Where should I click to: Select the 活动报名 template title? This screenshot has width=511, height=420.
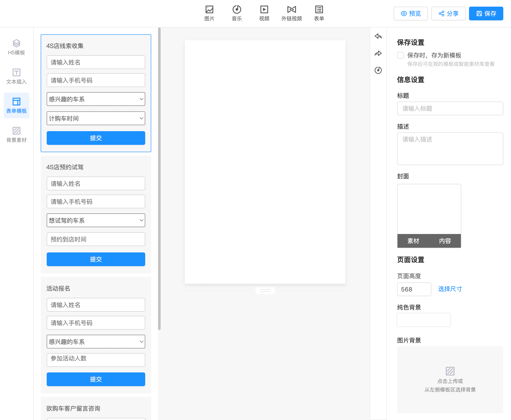[58, 288]
